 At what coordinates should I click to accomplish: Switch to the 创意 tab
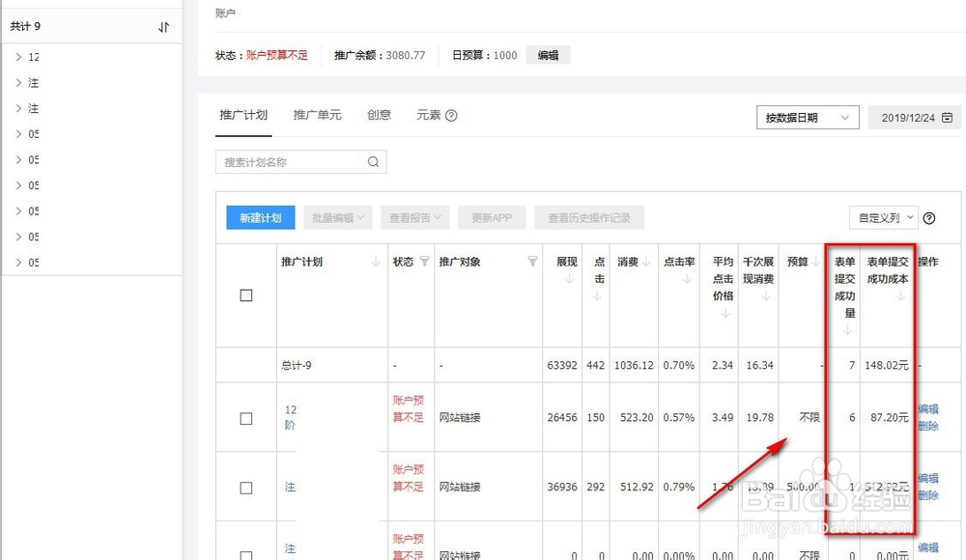point(379,115)
